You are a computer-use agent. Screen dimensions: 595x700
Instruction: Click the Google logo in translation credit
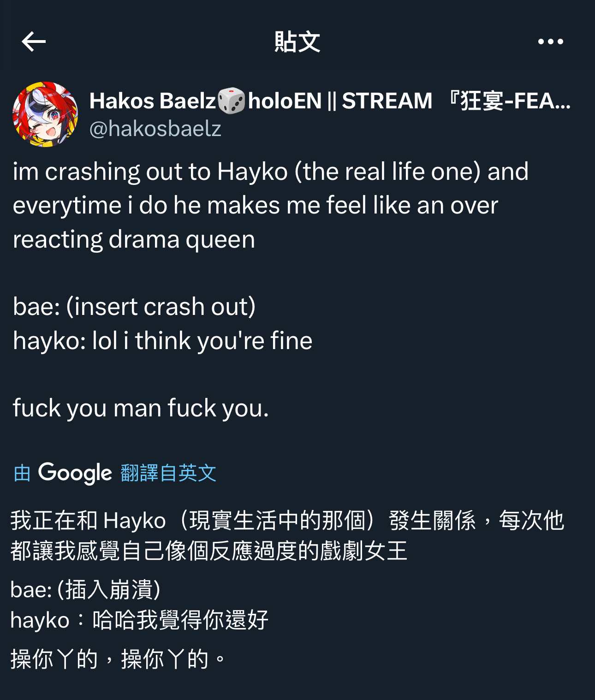pyautogui.click(x=75, y=473)
